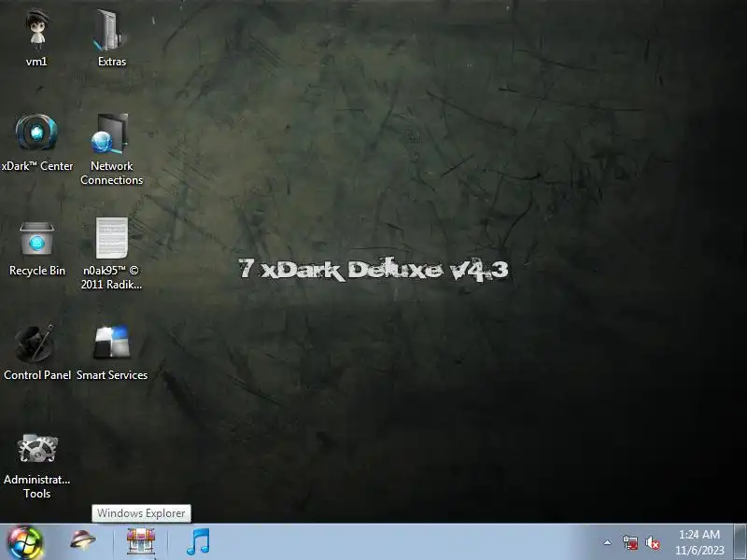
Task: Show hidden system tray icons
Action: [608, 542]
